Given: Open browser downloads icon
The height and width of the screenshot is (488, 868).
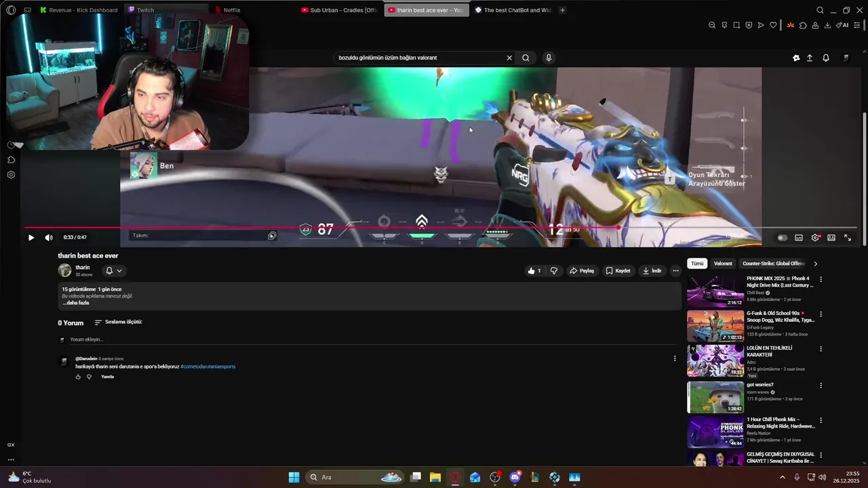Looking at the screenshot, I should [x=827, y=25].
